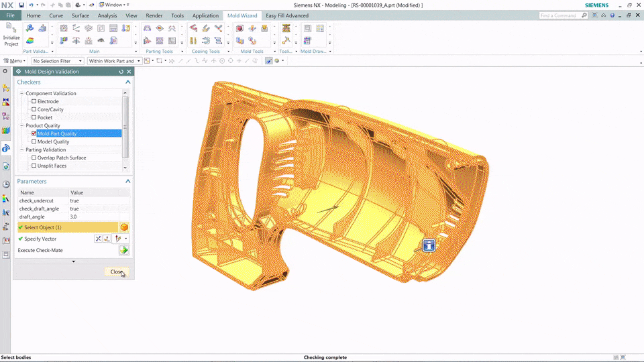Click the check_draft_angle parameter name
This screenshot has height=362, width=644.
(x=39, y=208)
